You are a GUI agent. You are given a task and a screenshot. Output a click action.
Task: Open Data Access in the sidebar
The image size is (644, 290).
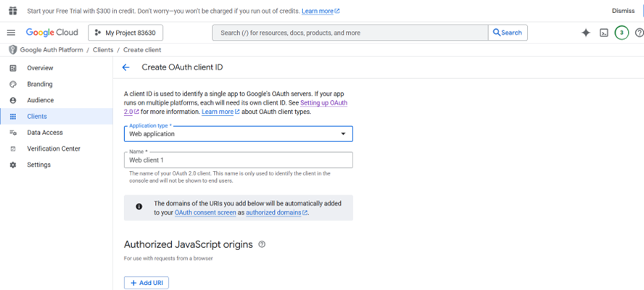57,133
